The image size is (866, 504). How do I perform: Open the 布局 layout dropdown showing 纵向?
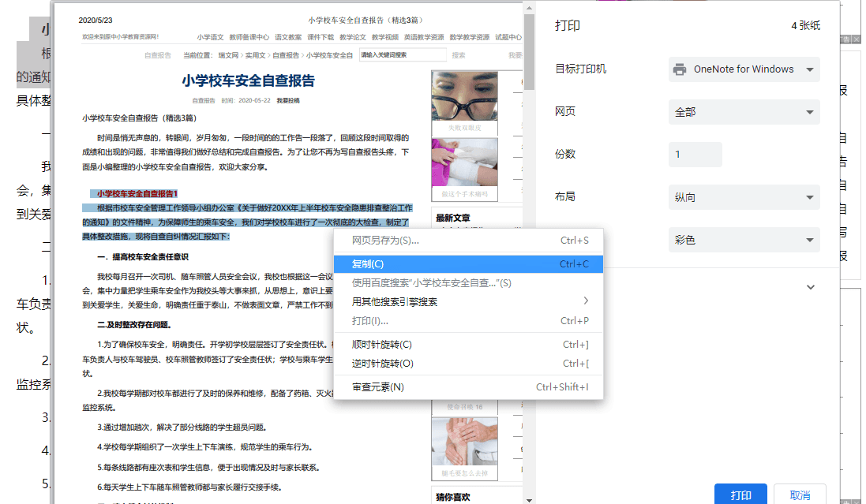[x=744, y=197]
